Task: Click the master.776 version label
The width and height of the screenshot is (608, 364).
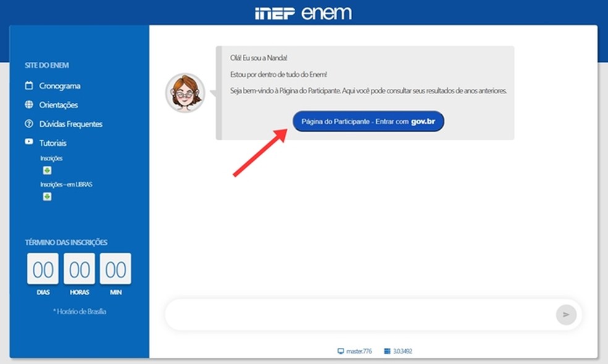Action: (359, 351)
